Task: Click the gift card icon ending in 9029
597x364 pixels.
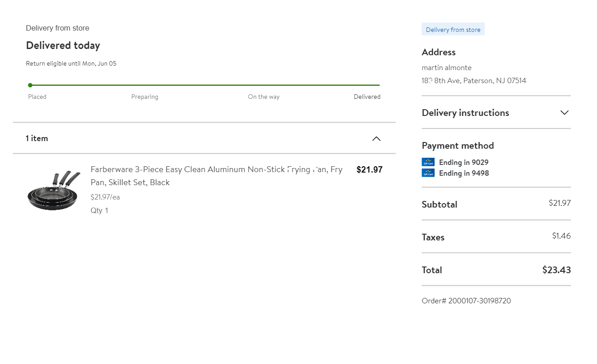Action: pyautogui.click(x=428, y=162)
